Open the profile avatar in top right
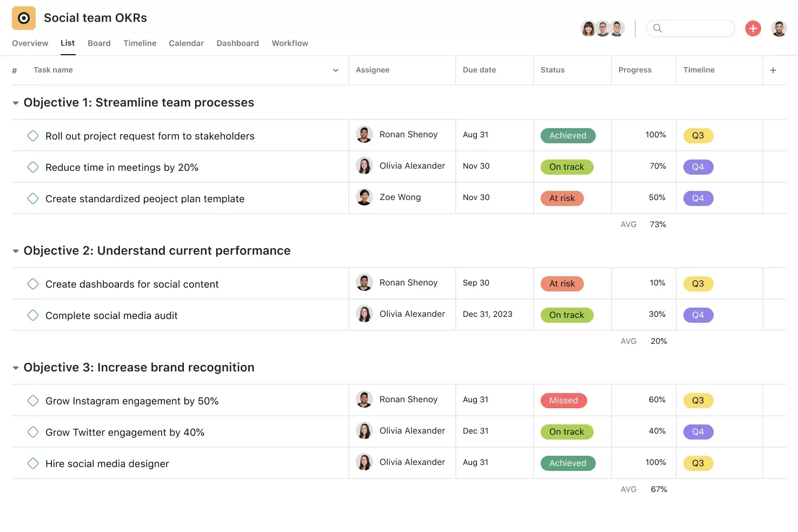This screenshot has height=532, width=798. point(779,28)
